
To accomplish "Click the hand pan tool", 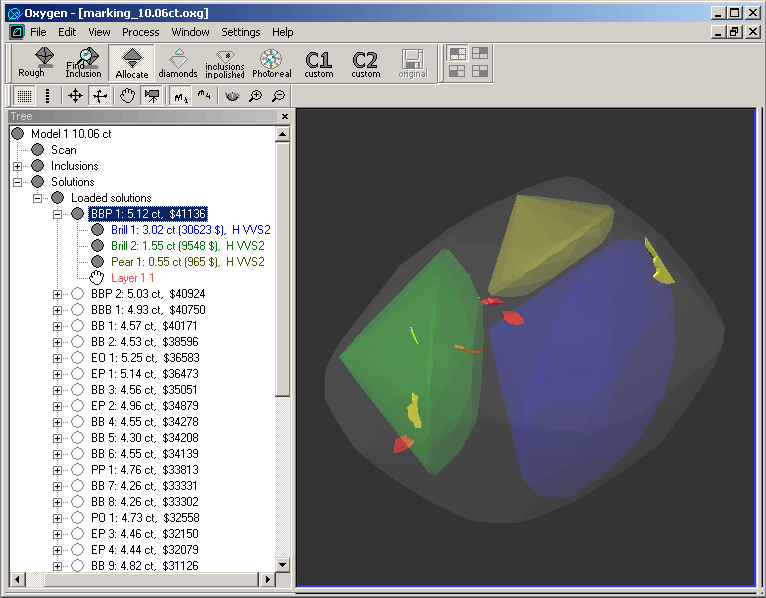I will (127, 96).
